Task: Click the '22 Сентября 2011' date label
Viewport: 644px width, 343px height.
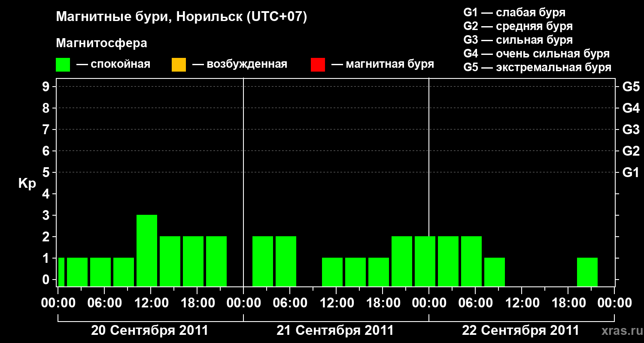Action: (x=521, y=331)
